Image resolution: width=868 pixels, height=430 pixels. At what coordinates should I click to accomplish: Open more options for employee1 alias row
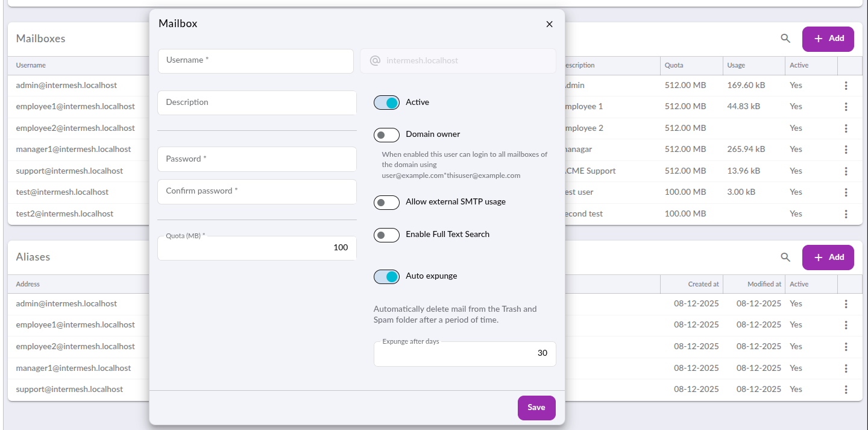tap(846, 325)
